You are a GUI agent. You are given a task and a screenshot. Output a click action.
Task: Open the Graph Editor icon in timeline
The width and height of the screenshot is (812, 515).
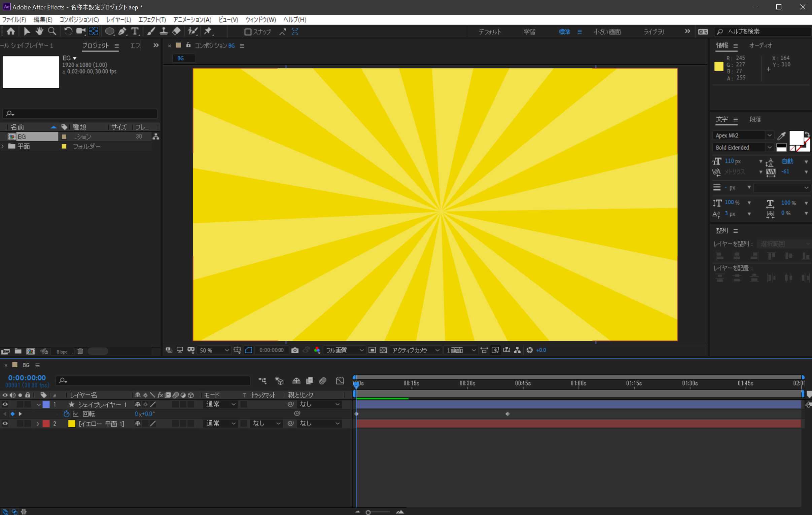click(x=340, y=381)
